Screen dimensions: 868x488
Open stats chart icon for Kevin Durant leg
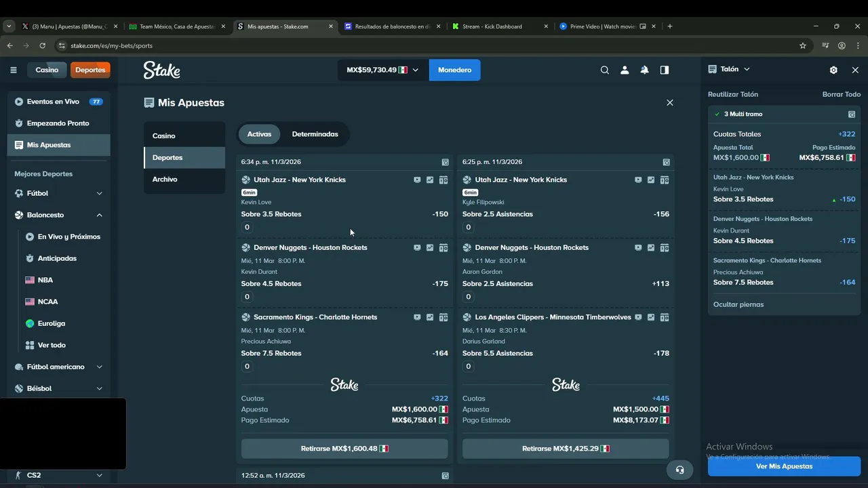tap(430, 247)
